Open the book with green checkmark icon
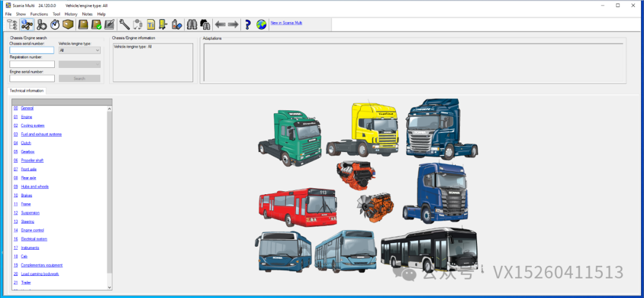Image resolution: width=644 pixels, height=298 pixels. point(96,24)
